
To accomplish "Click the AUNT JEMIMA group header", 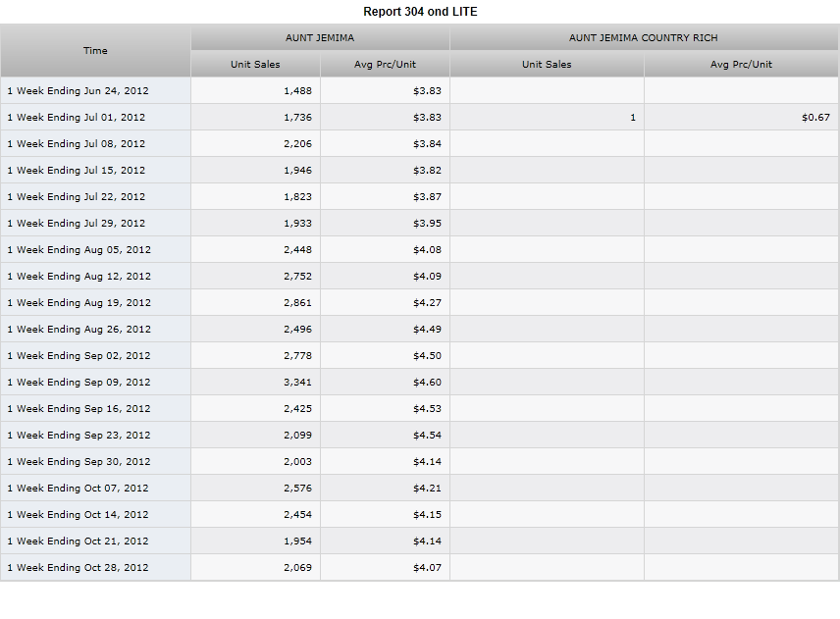I will pos(320,37).
